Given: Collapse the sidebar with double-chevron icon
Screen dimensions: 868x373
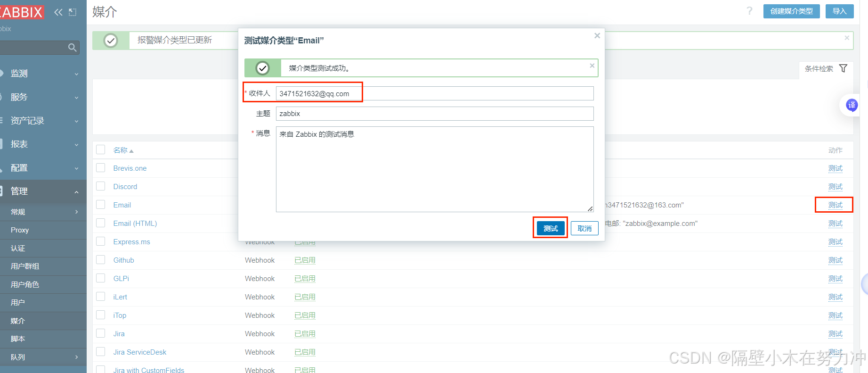Looking at the screenshot, I should point(58,12).
